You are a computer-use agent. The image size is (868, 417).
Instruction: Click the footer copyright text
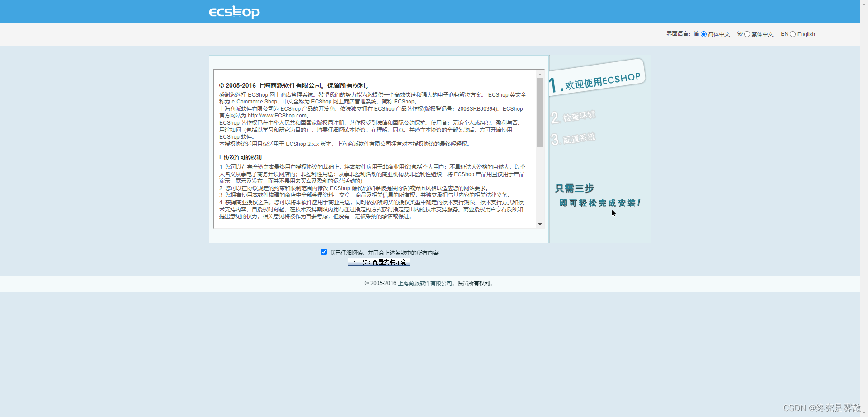coord(429,283)
